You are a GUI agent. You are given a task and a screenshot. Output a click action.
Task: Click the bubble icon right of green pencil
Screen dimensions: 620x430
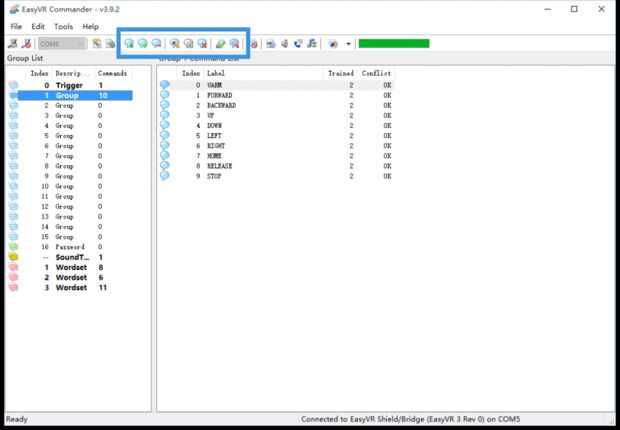pos(234,44)
